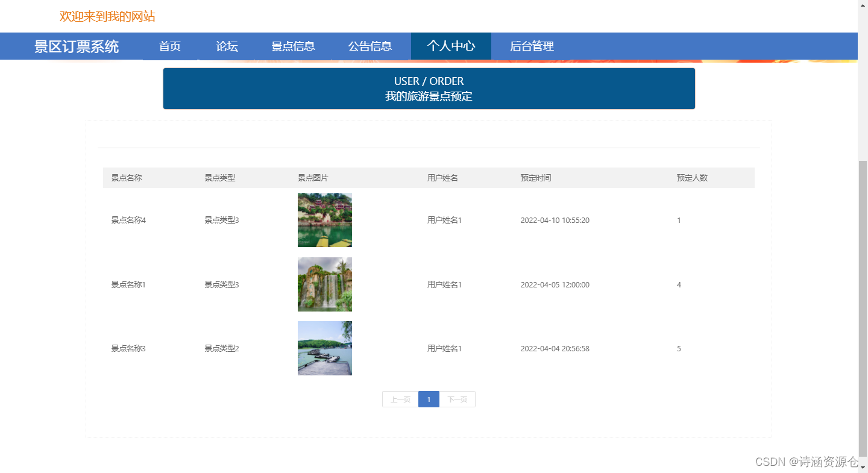Open the lake thumbnail for 景点名称3

click(x=325, y=348)
